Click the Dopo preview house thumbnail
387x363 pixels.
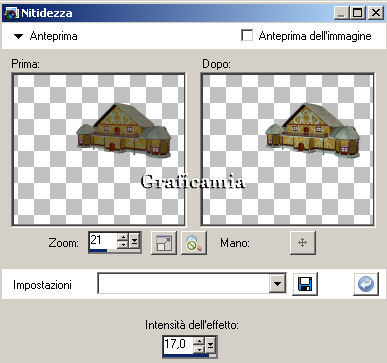pyautogui.click(x=313, y=131)
